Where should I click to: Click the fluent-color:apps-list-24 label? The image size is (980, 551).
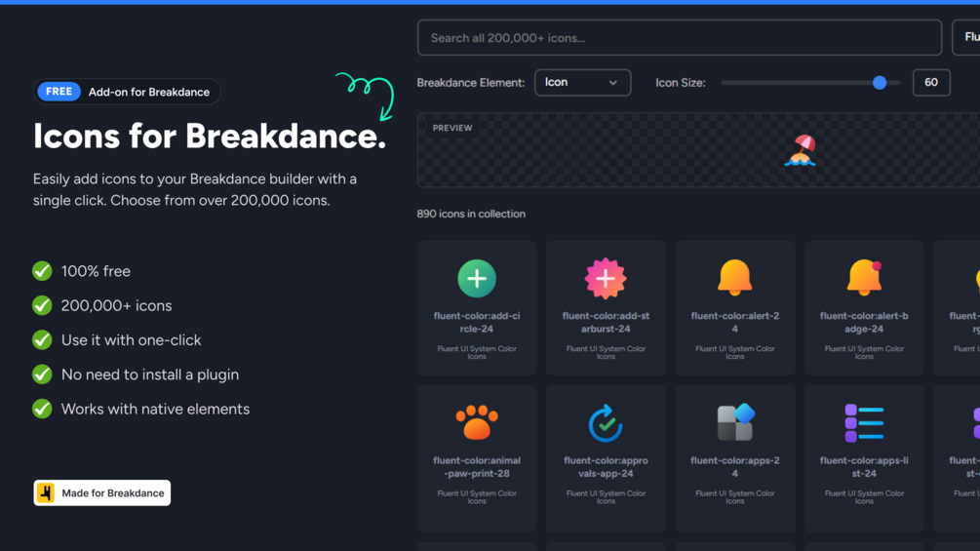click(864, 467)
